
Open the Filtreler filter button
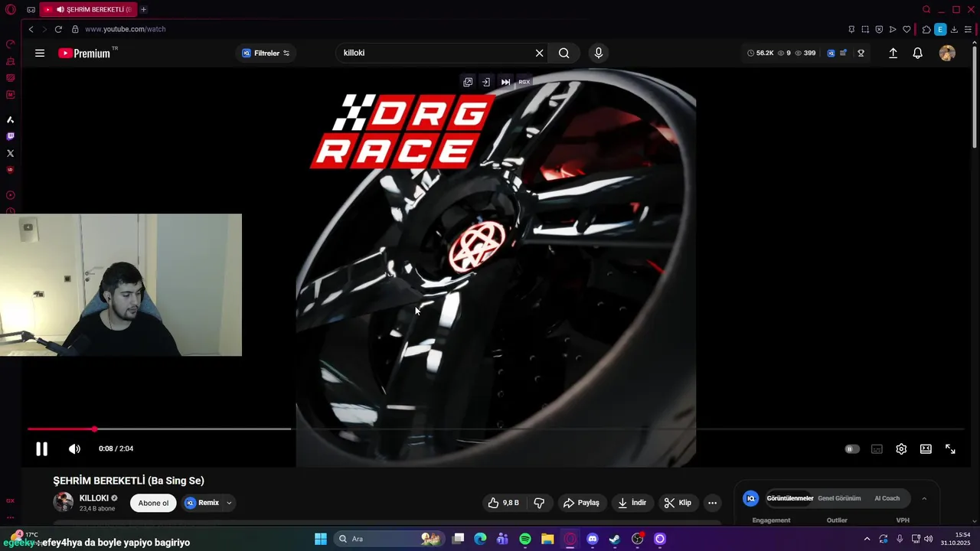point(266,53)
